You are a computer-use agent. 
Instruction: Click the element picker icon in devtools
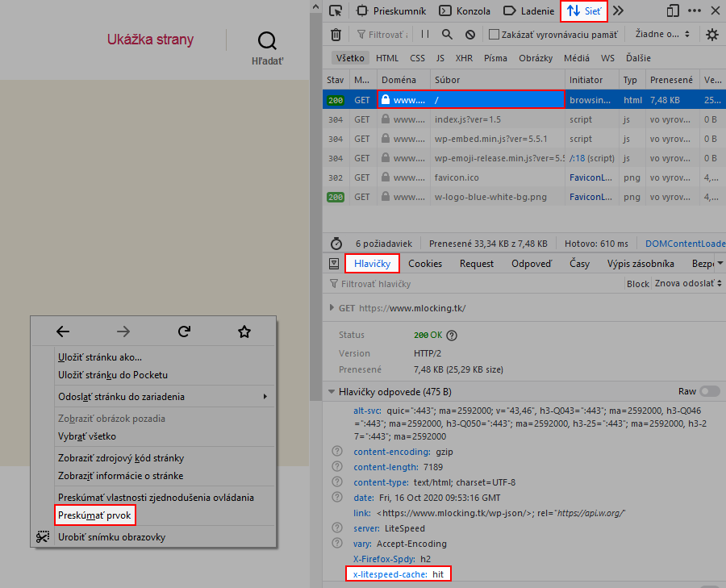[x=336, y=11]
